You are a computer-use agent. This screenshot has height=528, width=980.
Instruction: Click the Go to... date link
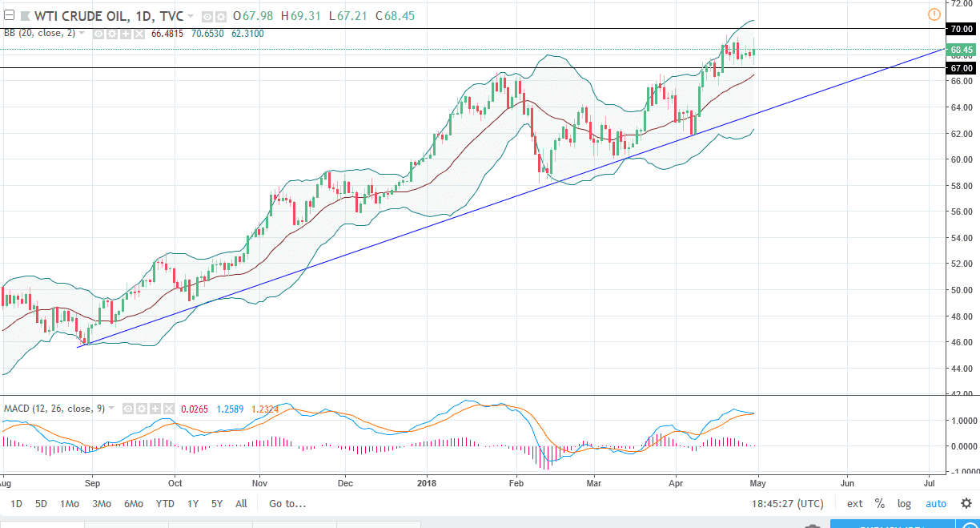pos(287,504)
